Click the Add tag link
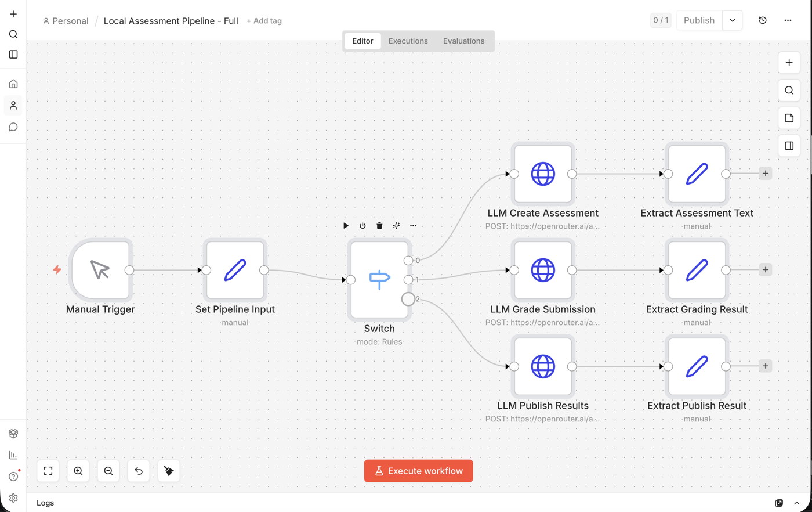Viewport: 812px width, 512px height. click(x=264, y=21)
